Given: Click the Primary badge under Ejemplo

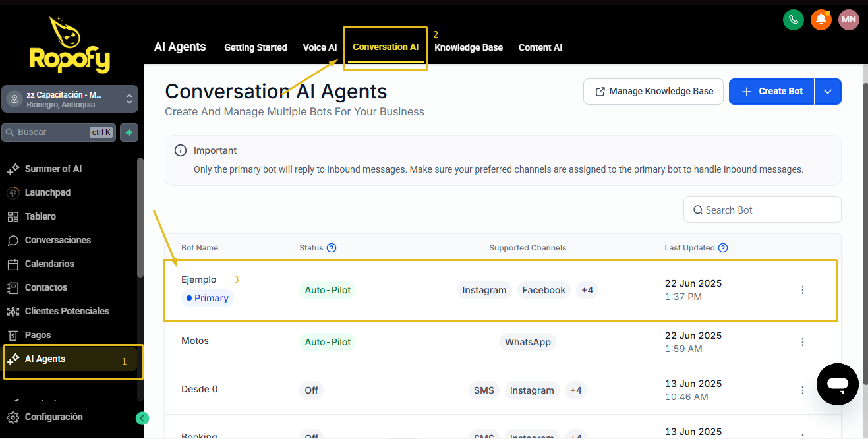Looking at the screenshot, I should 208,298.
